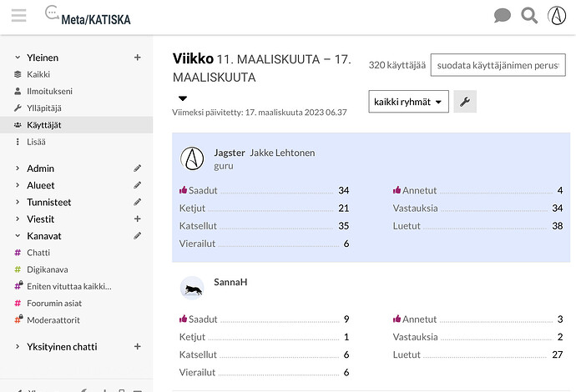Expand the Viestit section
Screen dimensions: 576x392
coord(18,219)
